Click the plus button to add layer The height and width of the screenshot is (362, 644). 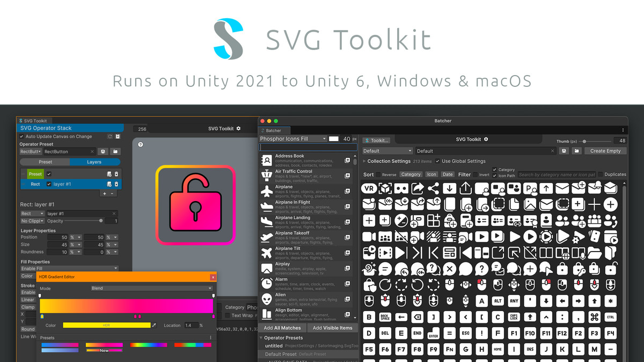(x=104, y=194)
